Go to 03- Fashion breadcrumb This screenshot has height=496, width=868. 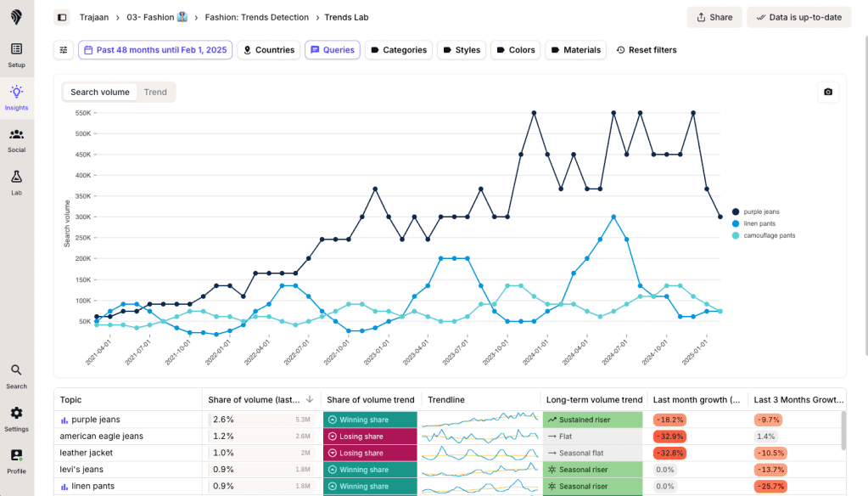click(157, 17)
